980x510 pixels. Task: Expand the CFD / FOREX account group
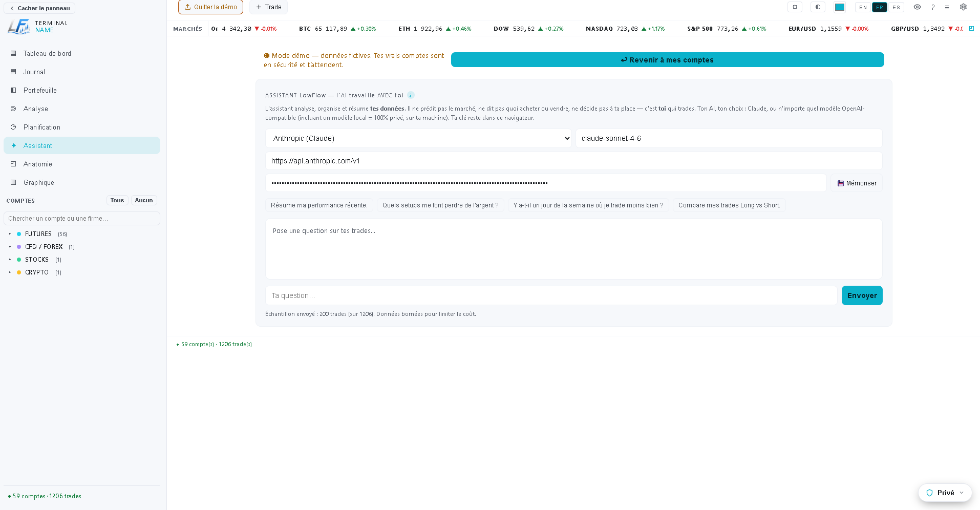click(x=10, y=247)
